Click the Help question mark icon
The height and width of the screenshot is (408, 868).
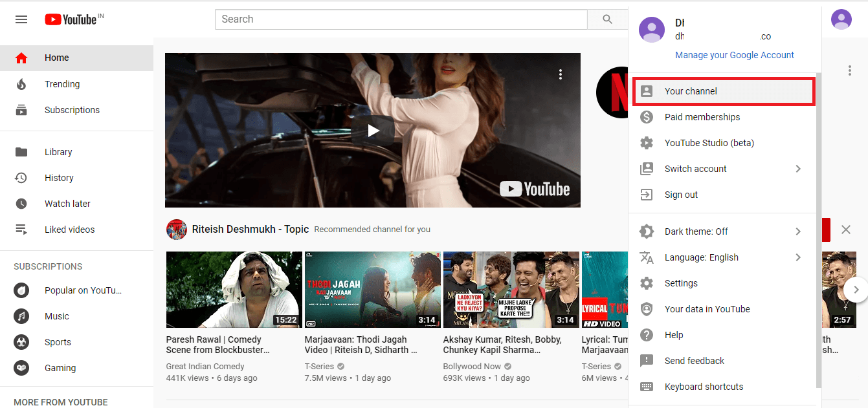pyautogui.click(x=647, y=335)
